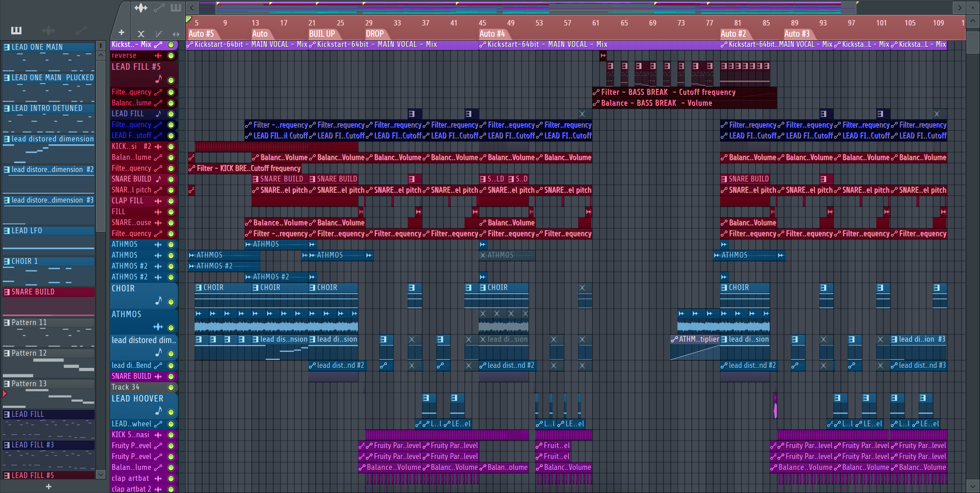Mute the reverse track
The width and height of the screenshot is (980, 493).
(171, 55)
